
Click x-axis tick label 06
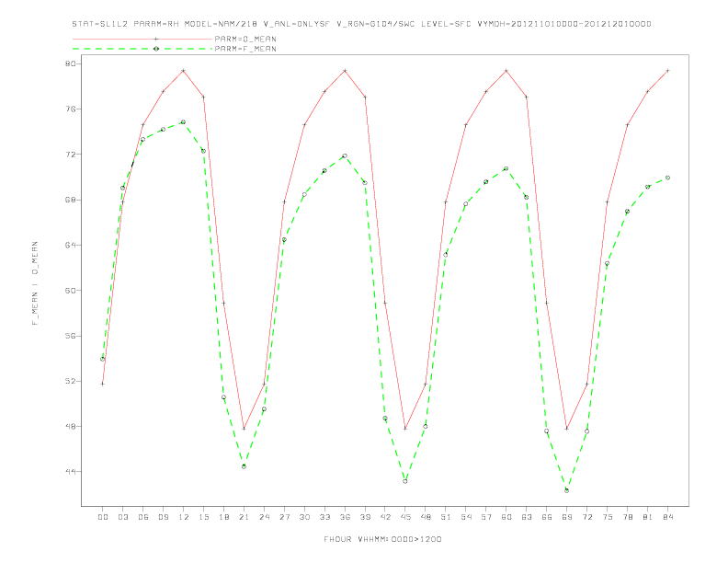[143, 517]
